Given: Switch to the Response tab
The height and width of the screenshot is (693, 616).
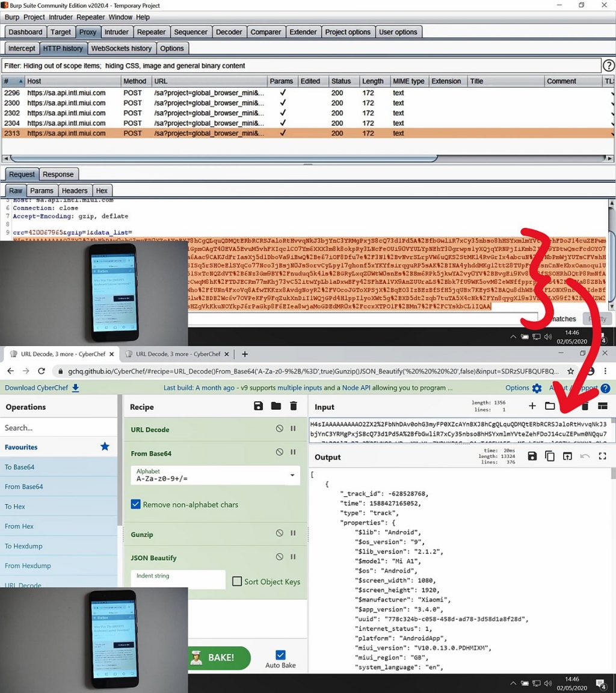Looking at the screenshot, I should [x=58, y=174].
